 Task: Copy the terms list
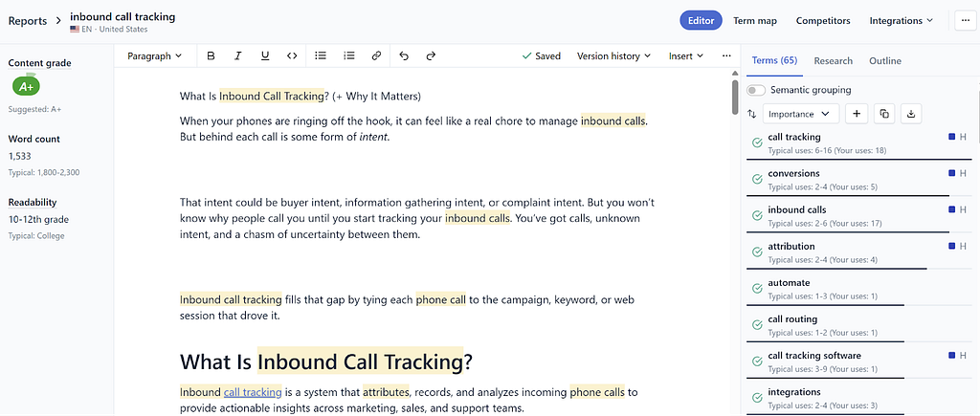pyautogui.click(x=883, y=114)
